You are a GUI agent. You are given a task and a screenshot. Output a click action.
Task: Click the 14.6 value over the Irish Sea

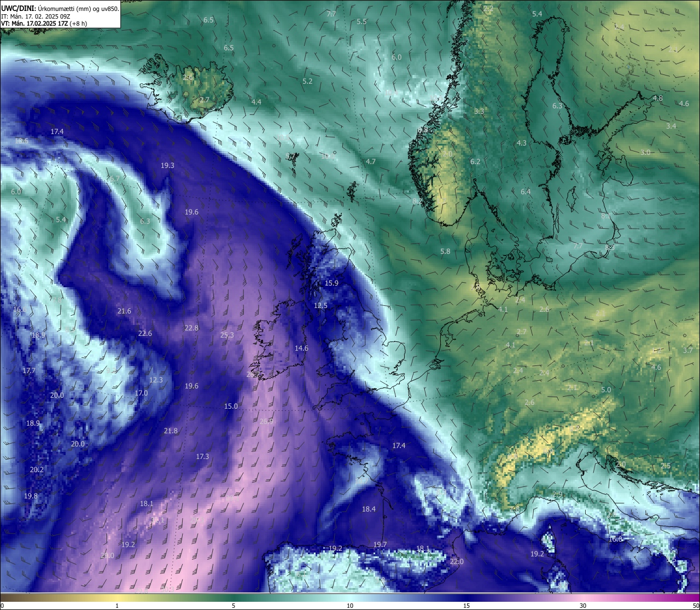(x=301, y=348)
